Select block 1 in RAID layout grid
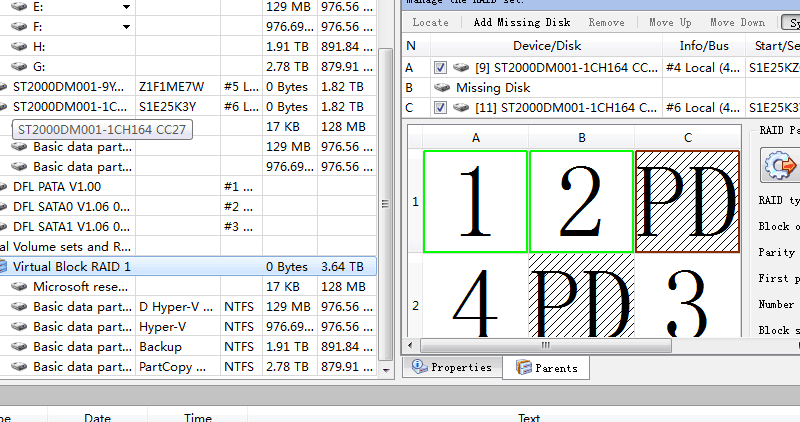 [x=476, y=201]
